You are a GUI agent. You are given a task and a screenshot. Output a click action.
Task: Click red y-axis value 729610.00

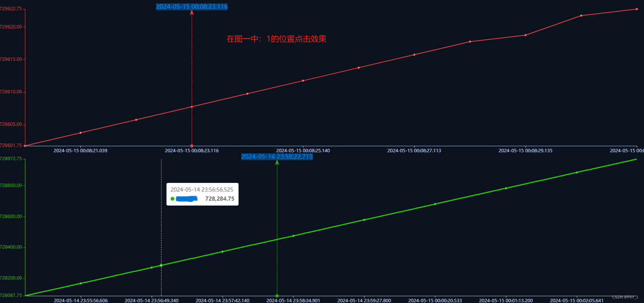coord(11,92)
